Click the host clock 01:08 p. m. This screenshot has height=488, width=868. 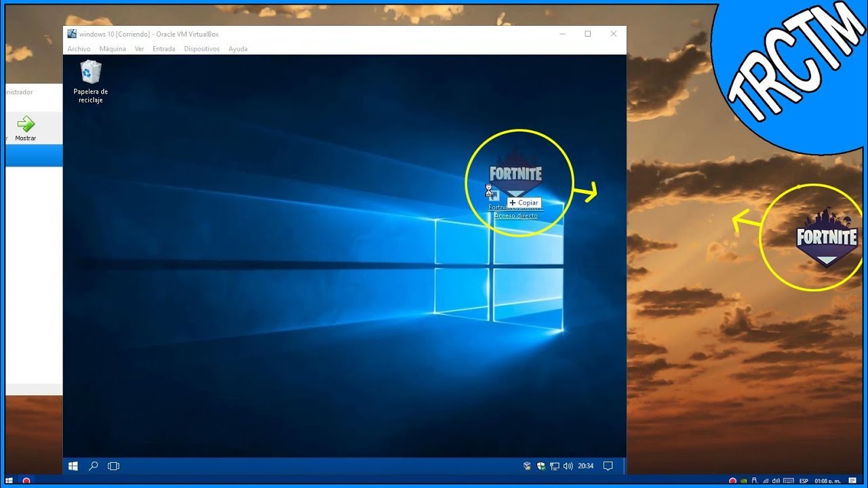827,481
